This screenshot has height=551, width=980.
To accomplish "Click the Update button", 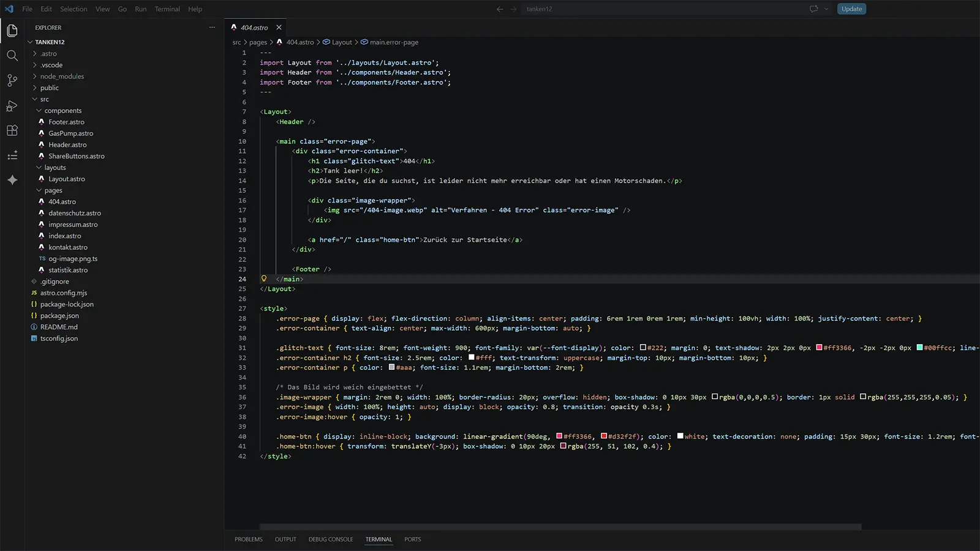I will pos(851,9).
